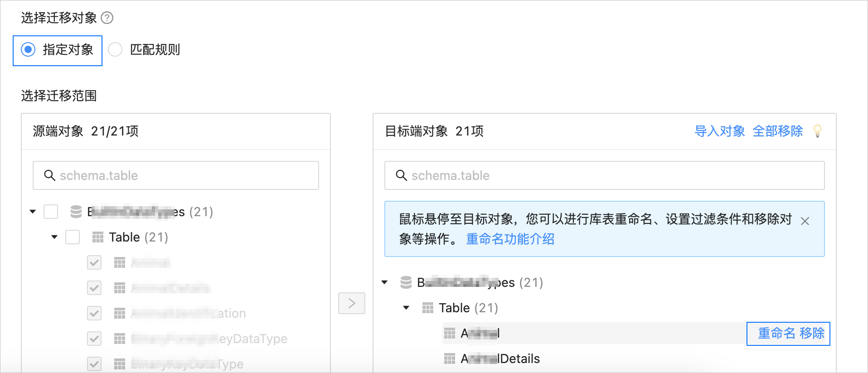
Task: Click the arrow button to move selected objects
Action: coord(352,303)
